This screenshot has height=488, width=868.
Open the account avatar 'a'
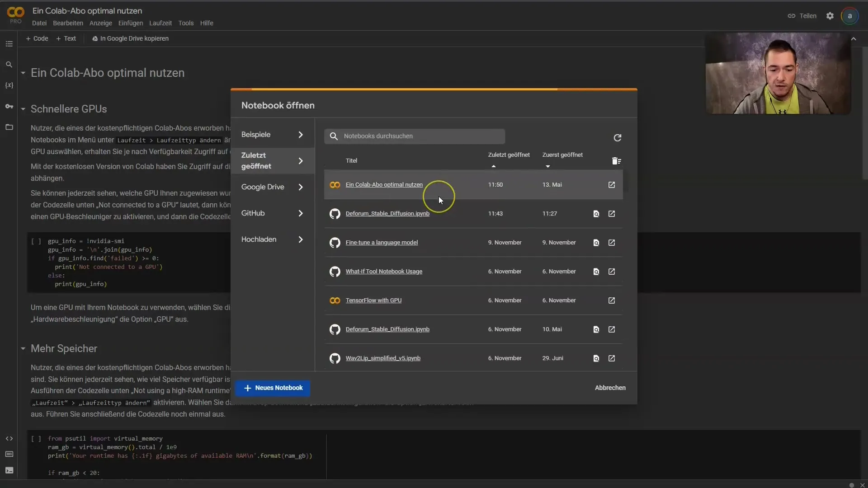pos(850,16)
